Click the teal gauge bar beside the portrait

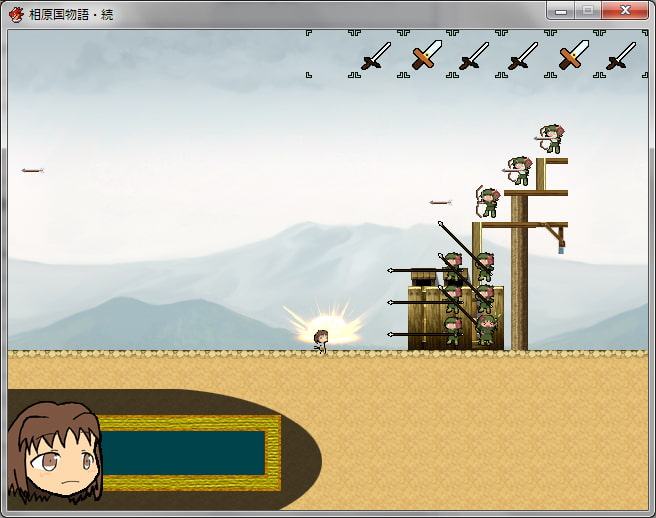click(x=183, y=453)
